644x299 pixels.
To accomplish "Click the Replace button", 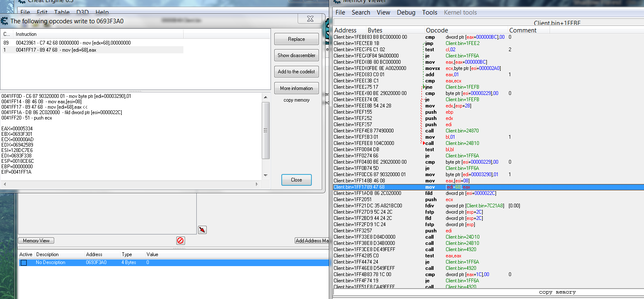I will pos(296,39).
